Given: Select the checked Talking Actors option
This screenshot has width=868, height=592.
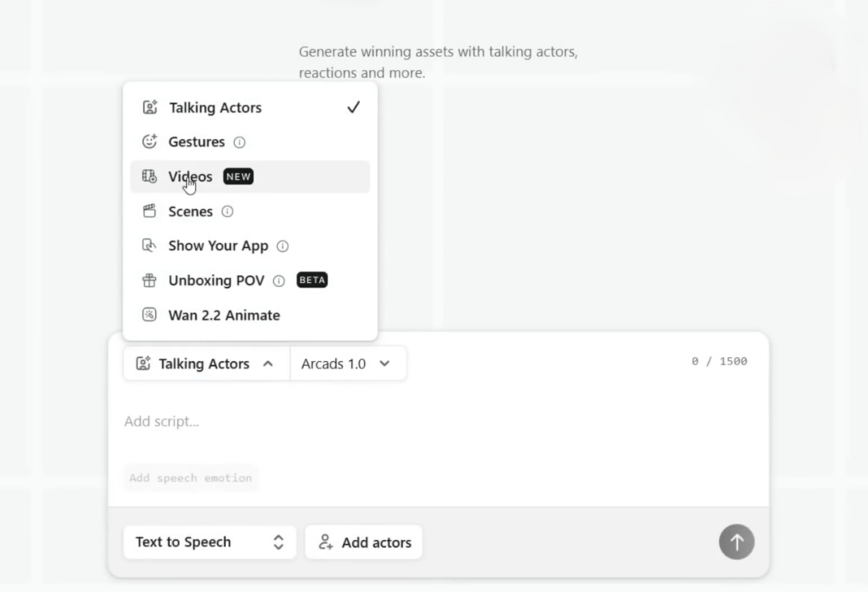Looking at the screenshot, I should click(215, 108).
